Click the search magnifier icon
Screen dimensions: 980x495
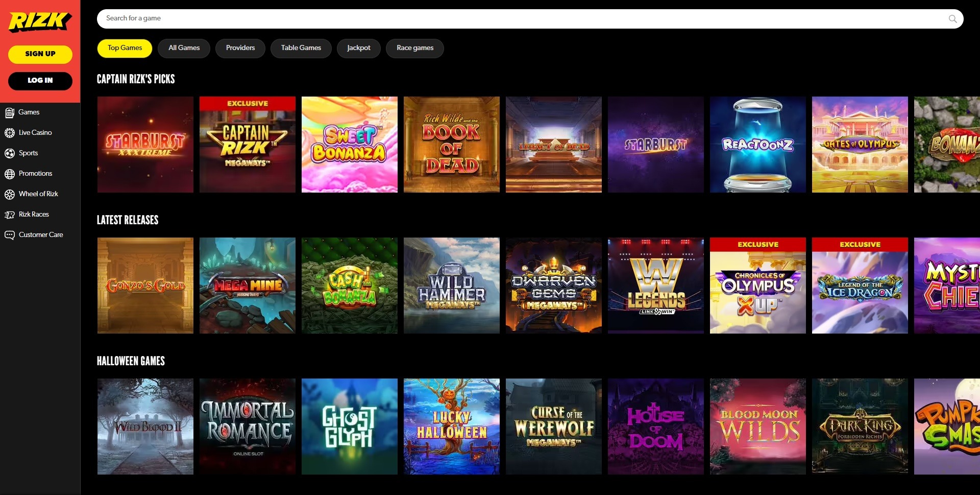(x=952, y=19)
